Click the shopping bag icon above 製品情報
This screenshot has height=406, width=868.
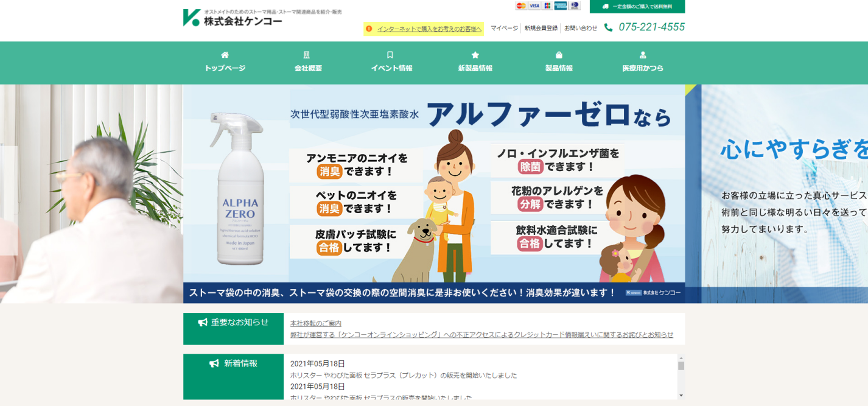pyautogui.click(x=559, y=55)
